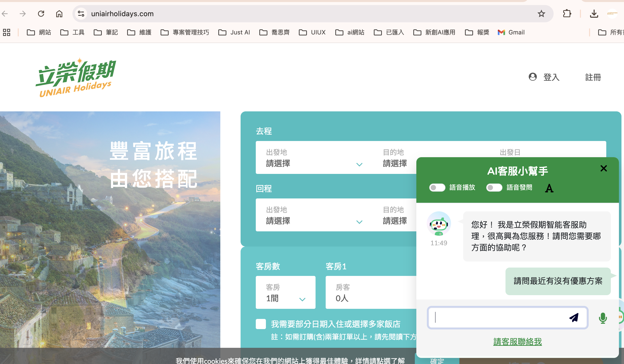Enable 語音播放 toggle
624x364 pixels.
(x=437, y=188)
